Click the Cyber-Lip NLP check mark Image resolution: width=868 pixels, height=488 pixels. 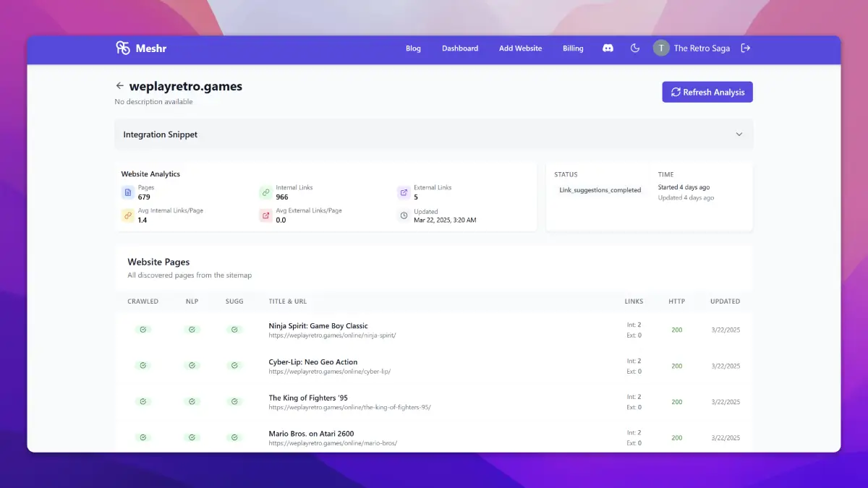tap(192, 366)
